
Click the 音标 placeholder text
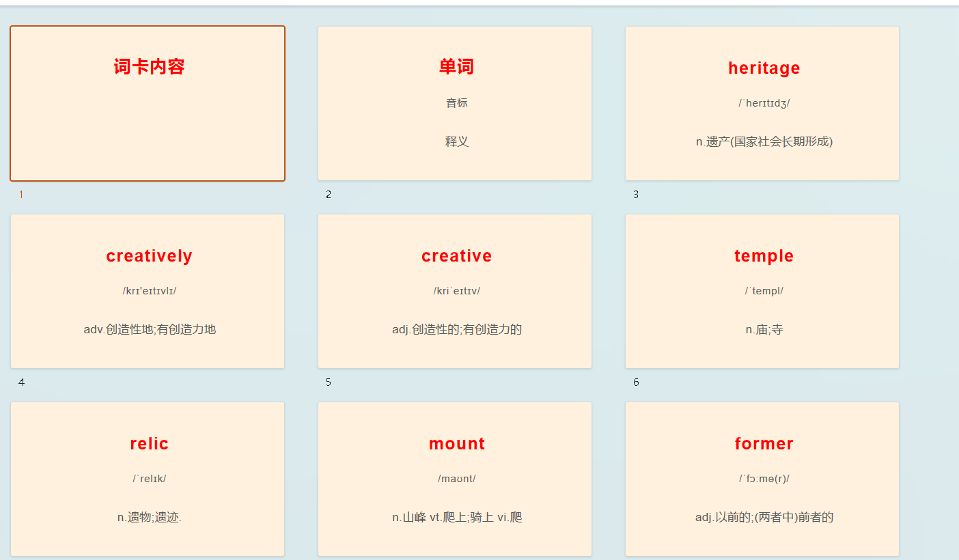[457, 103]
